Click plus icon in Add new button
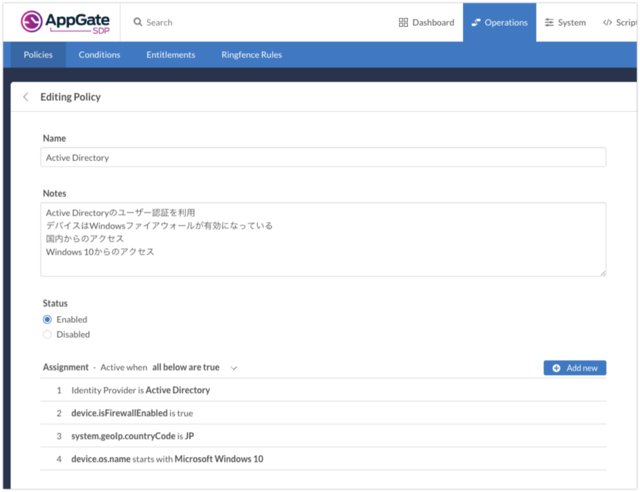 coord(556,368)
